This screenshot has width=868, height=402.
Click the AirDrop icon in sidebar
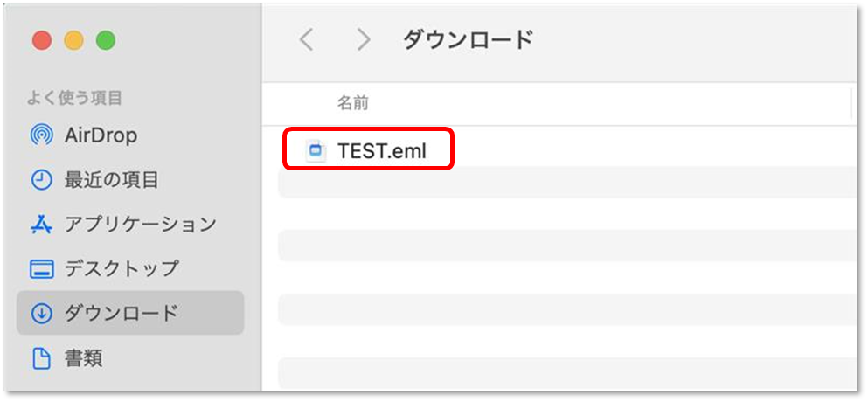[41, 135]
